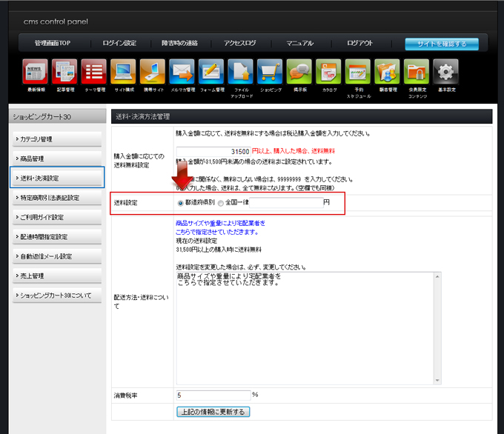Click the 消費税率 input field

point(213,395)
